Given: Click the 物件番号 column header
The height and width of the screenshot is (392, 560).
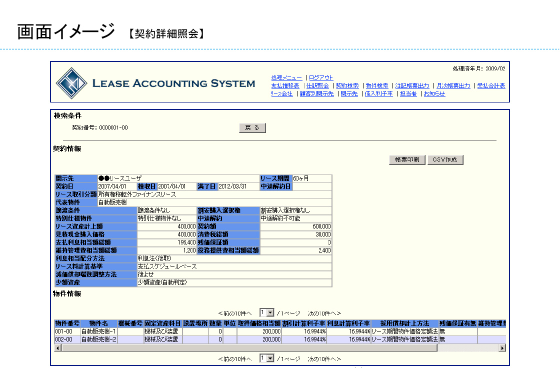Looking at the screenshot, I should [67, 323].
